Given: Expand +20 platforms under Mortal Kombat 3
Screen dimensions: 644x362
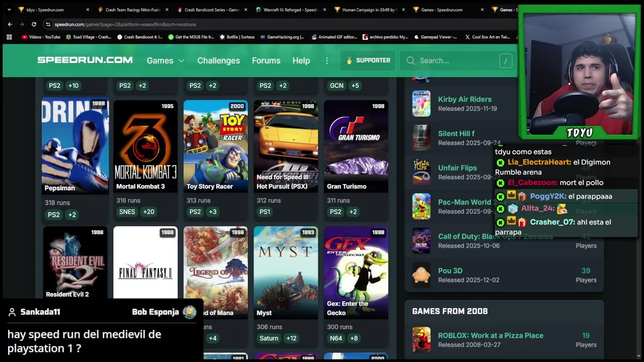Looking at the screenshot, I should [148, 212].
